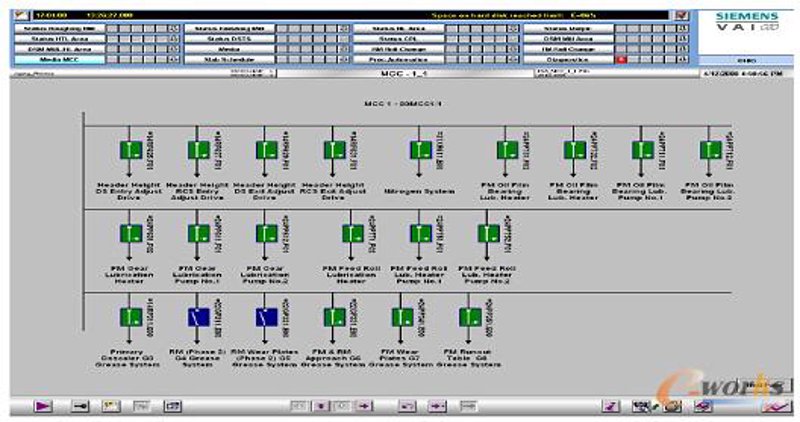Click the key icon in bottom toolbar
The image size is (800, 422).
pyautogui.click(x=80, y=406)
